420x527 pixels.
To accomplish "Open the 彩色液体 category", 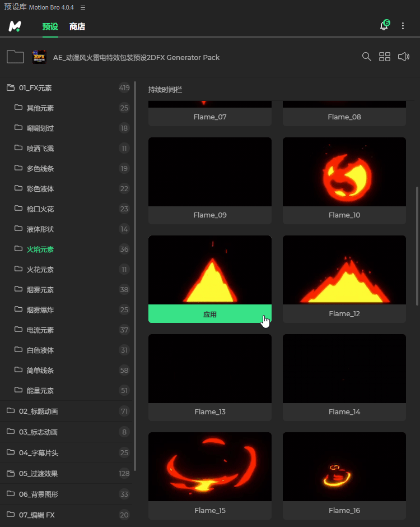I will click(x=67, y=188).
